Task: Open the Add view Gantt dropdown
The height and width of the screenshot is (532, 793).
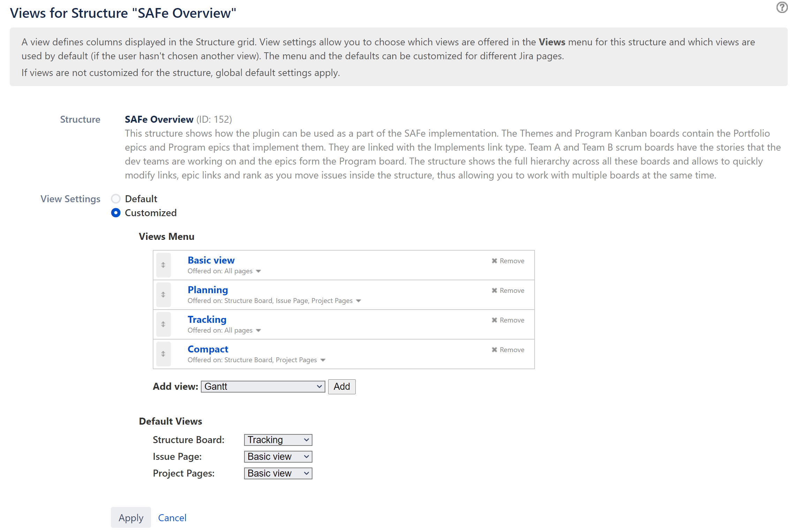Action: click(262, 387)
